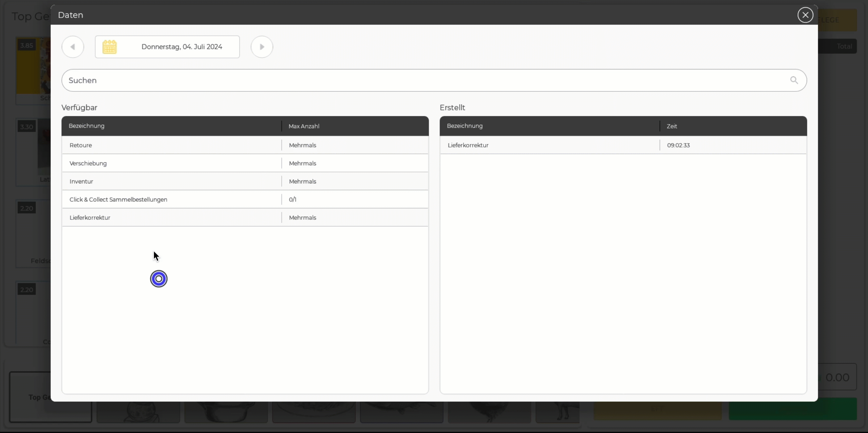This screenshot has height=433, width=868.
Task: Click the Daten dialog title
Action: [x=70, y=15]
